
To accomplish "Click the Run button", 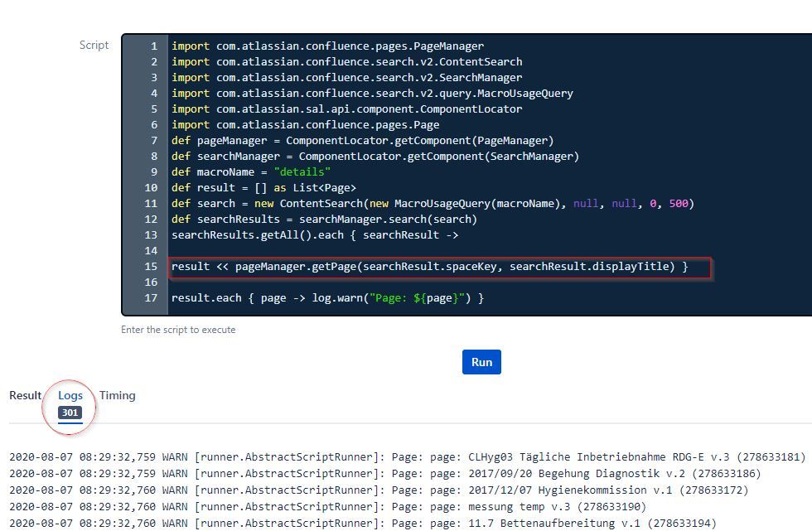I will 481,362.
